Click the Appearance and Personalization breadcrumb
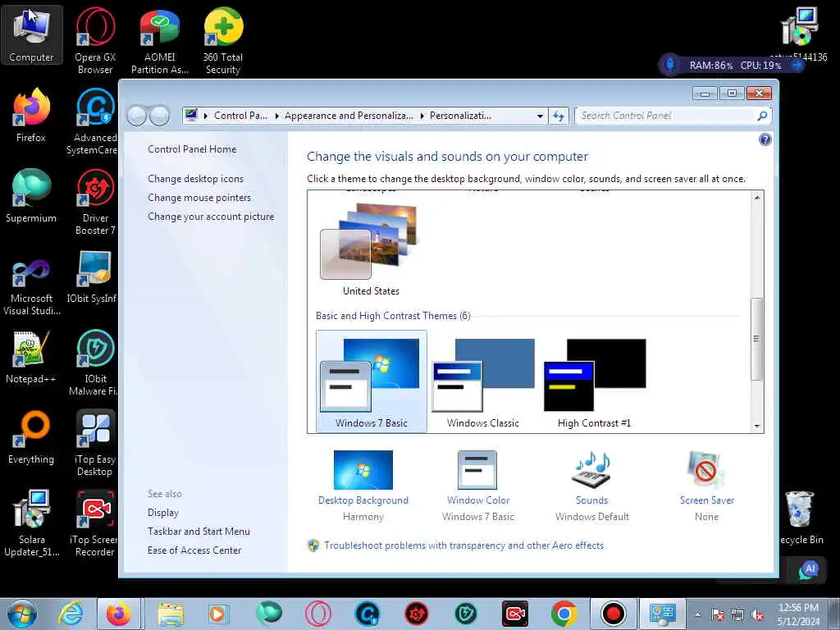This screenshot has width=840, height=630. [x=349, y=116]
